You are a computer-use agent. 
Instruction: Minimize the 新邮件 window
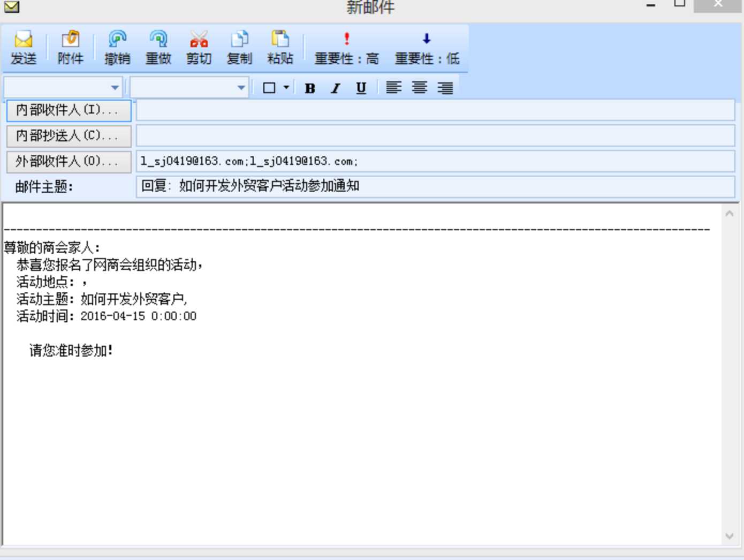(x=651, y=5)
